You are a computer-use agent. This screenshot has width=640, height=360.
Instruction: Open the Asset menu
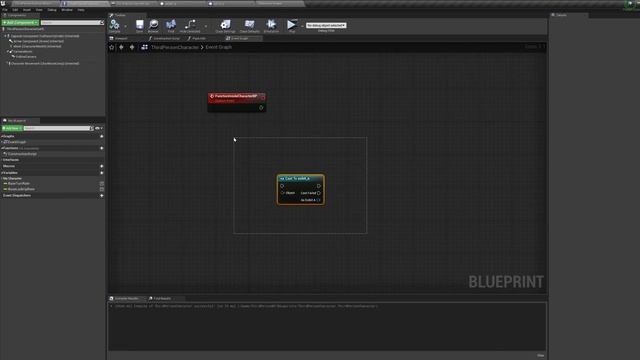[27, 9]
